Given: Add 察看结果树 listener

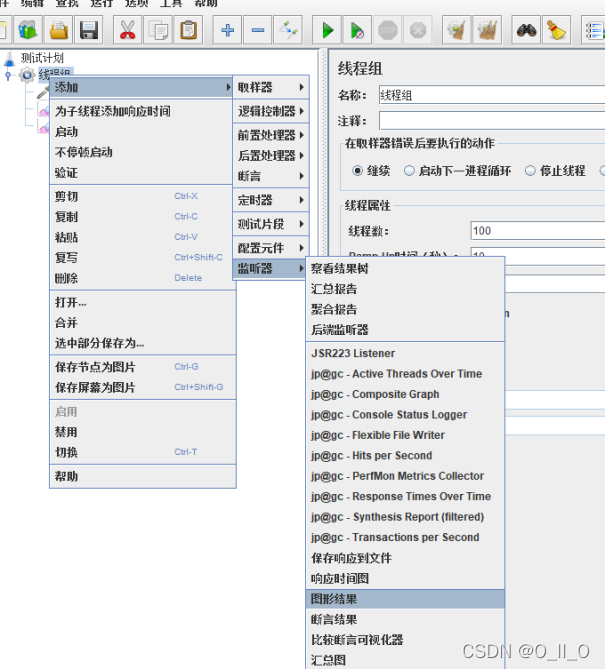Looking at the screenshot, I should click(x=405, y=269).
